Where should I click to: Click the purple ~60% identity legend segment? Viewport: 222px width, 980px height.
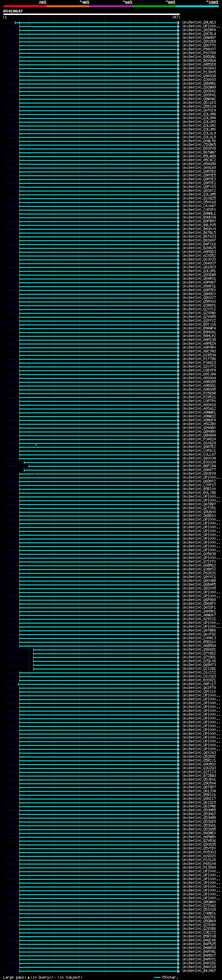tap(111, 6)
